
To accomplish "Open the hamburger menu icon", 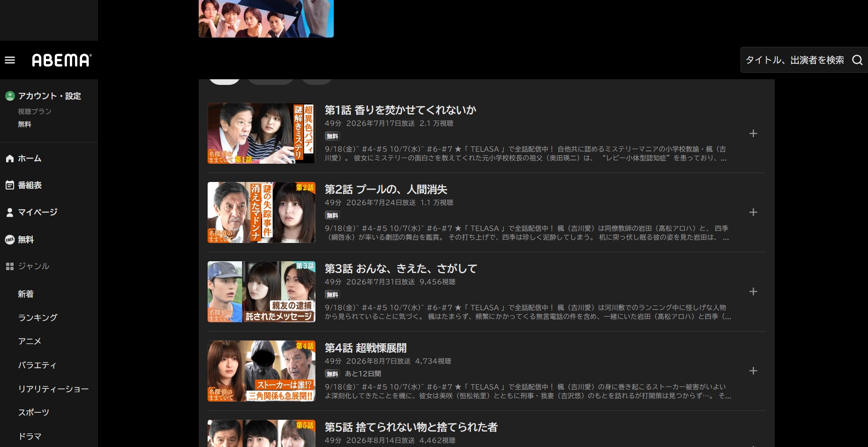I will coord(10,60).
